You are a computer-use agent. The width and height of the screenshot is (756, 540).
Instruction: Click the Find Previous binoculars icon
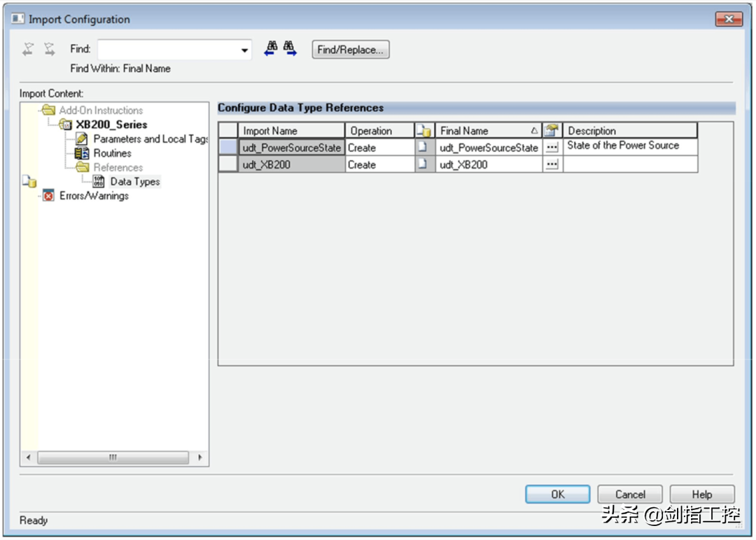coord(271,49)
